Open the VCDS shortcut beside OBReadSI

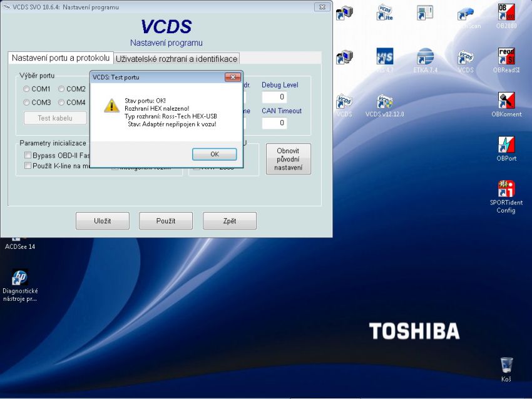[466, 61]
